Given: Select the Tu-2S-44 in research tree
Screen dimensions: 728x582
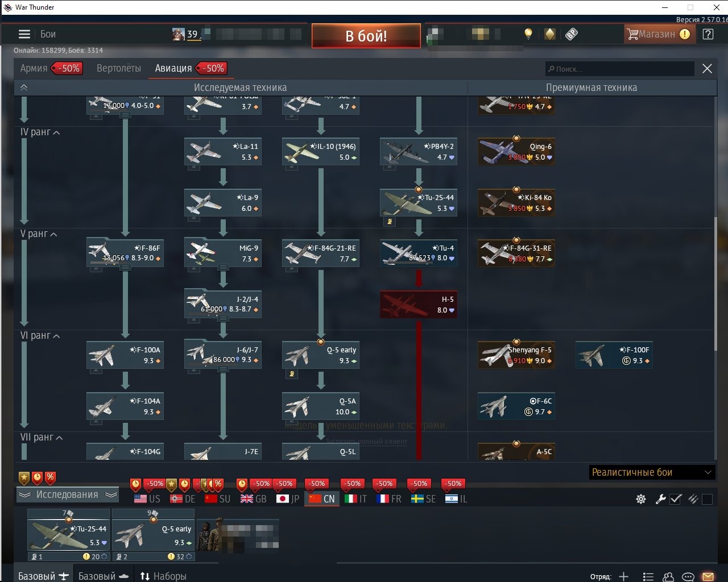Looking at the screenshot, I should click(419, 203).
